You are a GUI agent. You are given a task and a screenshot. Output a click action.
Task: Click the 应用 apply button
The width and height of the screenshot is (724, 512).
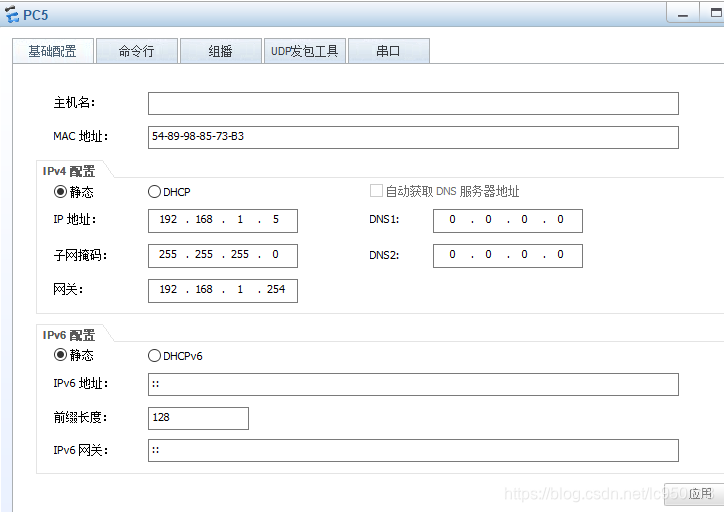coord(694,494)
